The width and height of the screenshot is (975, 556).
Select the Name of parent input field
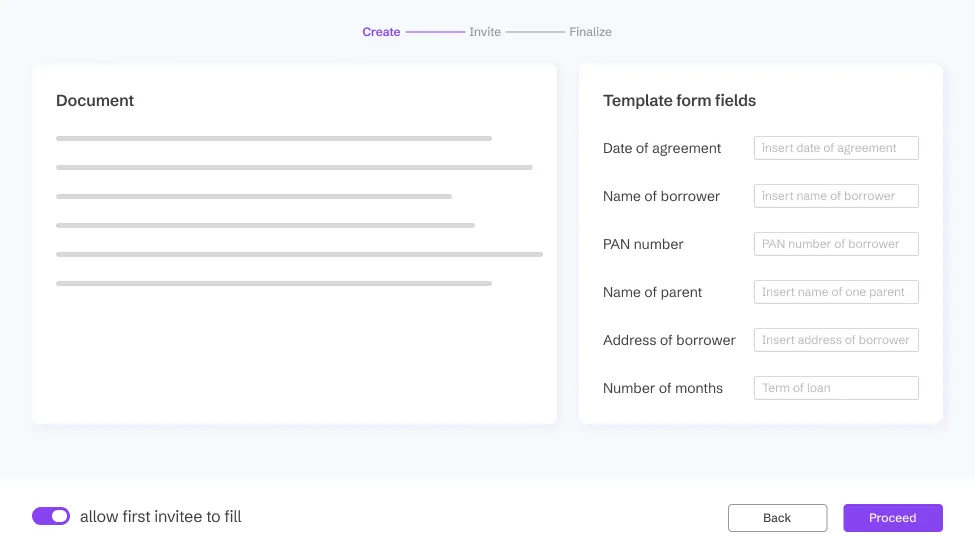pyautogui.click(x=836, y=292)
